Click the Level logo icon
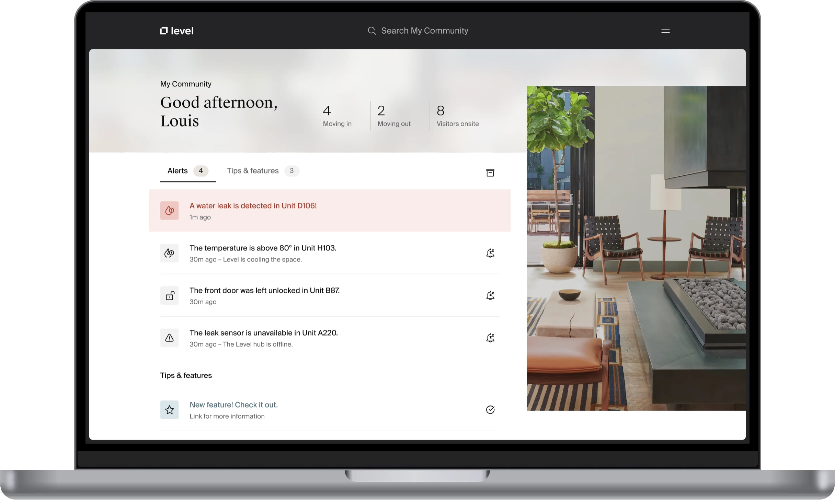Viewport: 835px width, 504px height. coord(164,31)
